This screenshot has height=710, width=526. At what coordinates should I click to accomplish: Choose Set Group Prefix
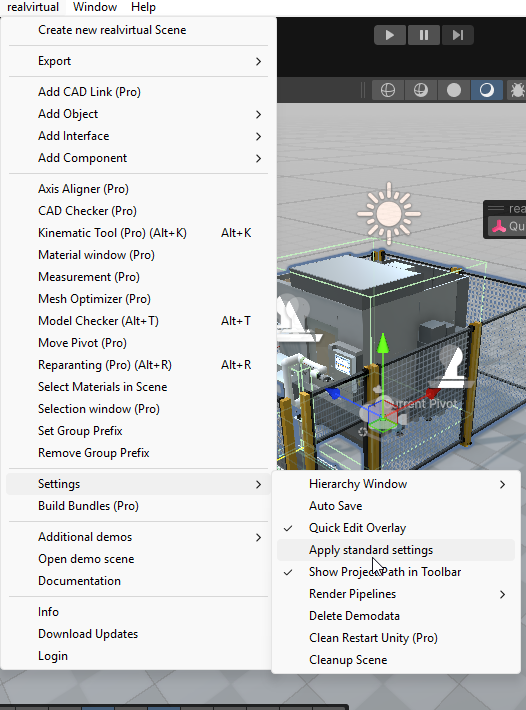click(x=138, y=431)
